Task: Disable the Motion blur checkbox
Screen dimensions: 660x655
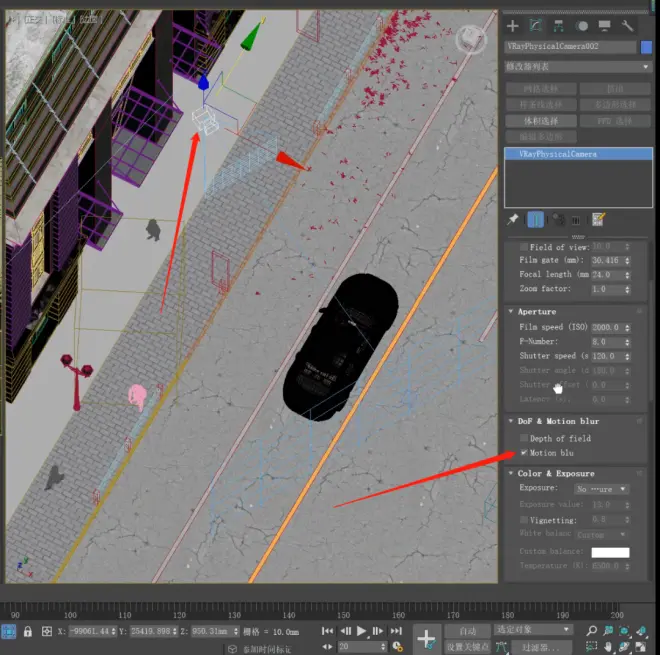Action: point(524,453)
